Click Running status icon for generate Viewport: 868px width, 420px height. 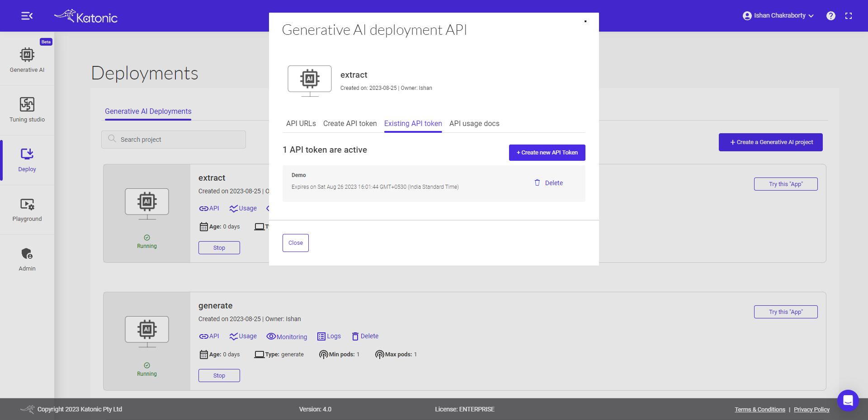tap(147, 365)
